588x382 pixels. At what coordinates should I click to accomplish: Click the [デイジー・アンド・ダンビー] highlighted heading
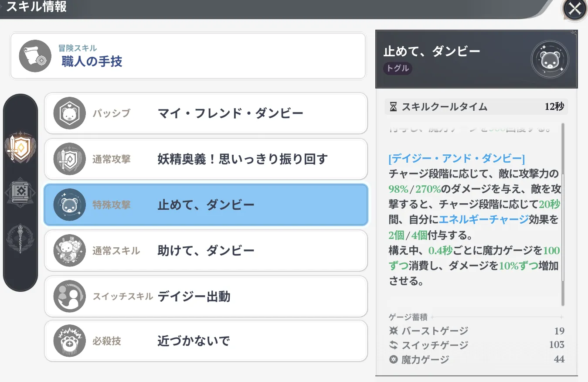pyautogui.click(x=456, y=158)
